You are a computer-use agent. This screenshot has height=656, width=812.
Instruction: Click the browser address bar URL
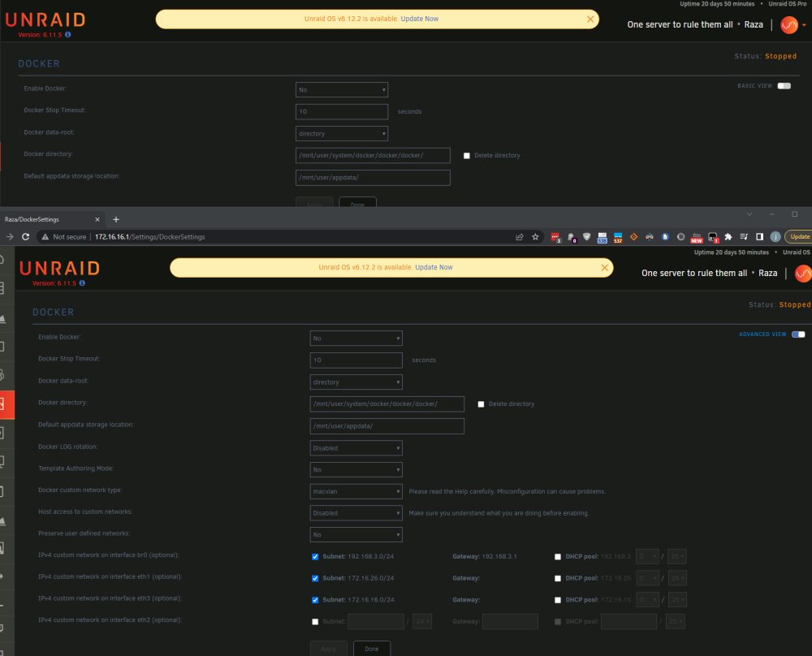[x=150, y=236]
